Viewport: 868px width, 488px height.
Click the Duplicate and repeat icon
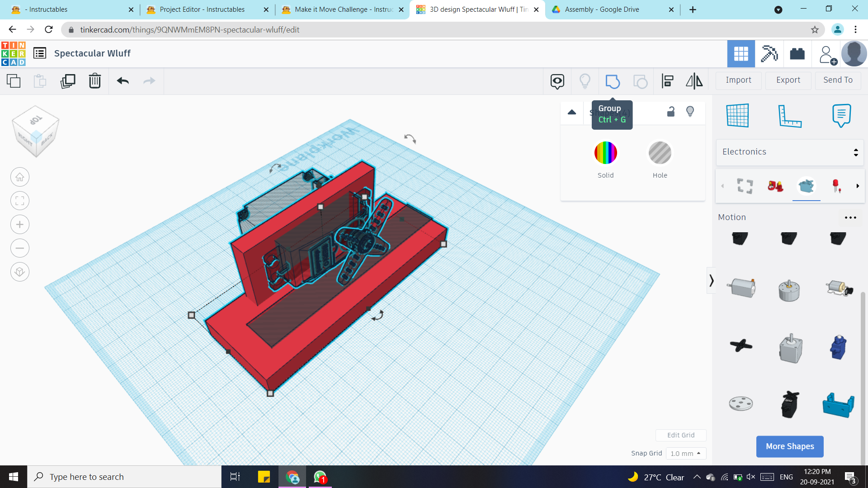pyautogui.click(x=68, y=81)
